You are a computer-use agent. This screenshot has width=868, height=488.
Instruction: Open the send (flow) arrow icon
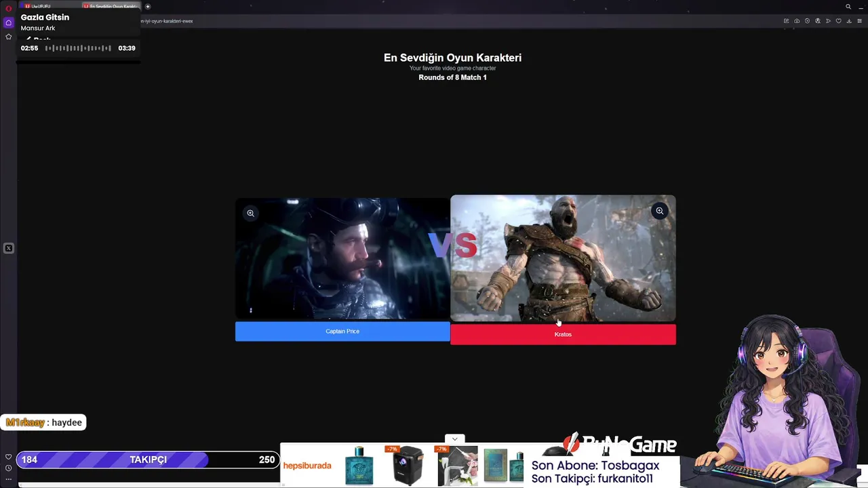point(828,21)
